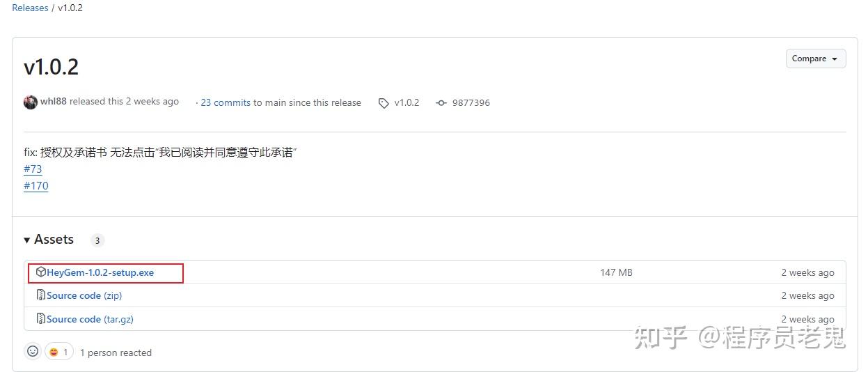This screenshot has height=372, width=868.
Task: Download Source code (tar.gz)
Action: click(x=90, y=319)
